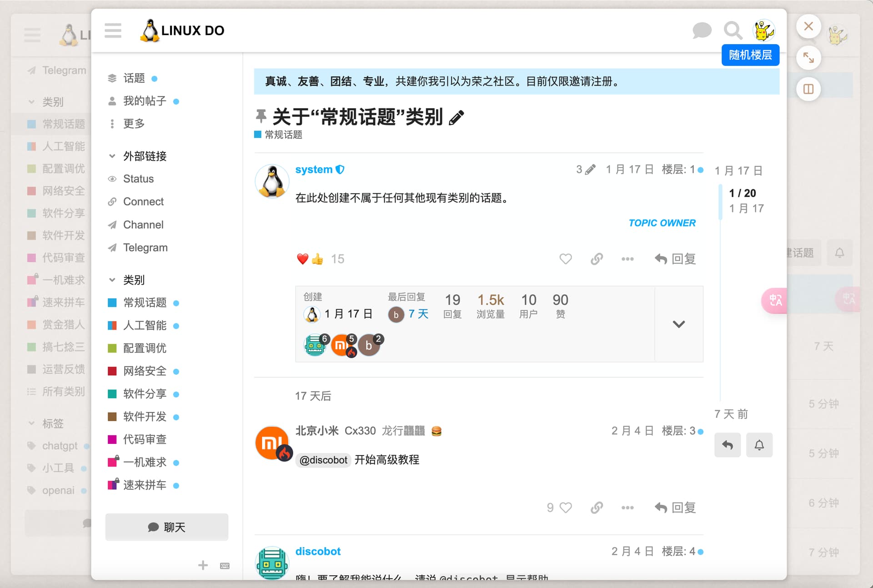Click the chat bubble icon in header
873x588 pixels.
702,30
